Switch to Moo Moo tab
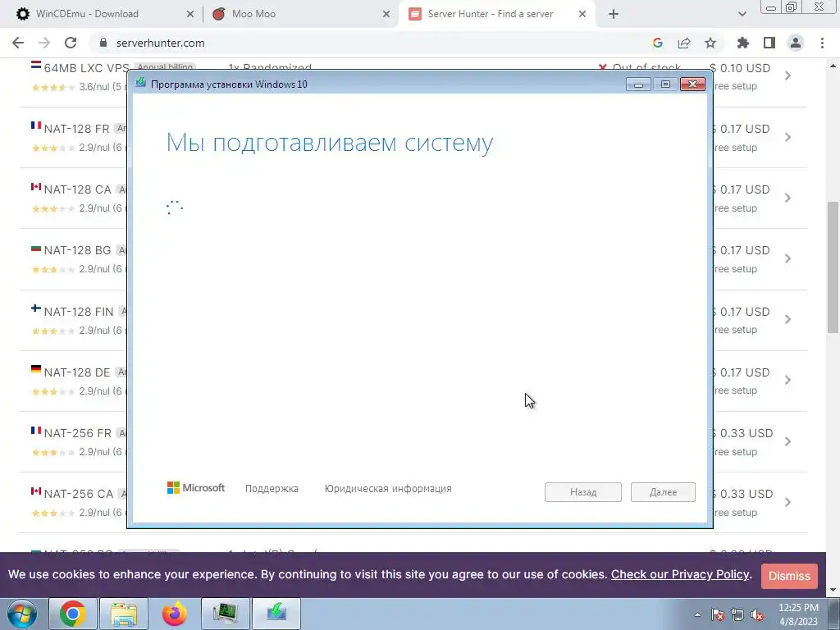The width and height of the screenshot is (840, 630). pyautogui.click(x=253, y=14)
